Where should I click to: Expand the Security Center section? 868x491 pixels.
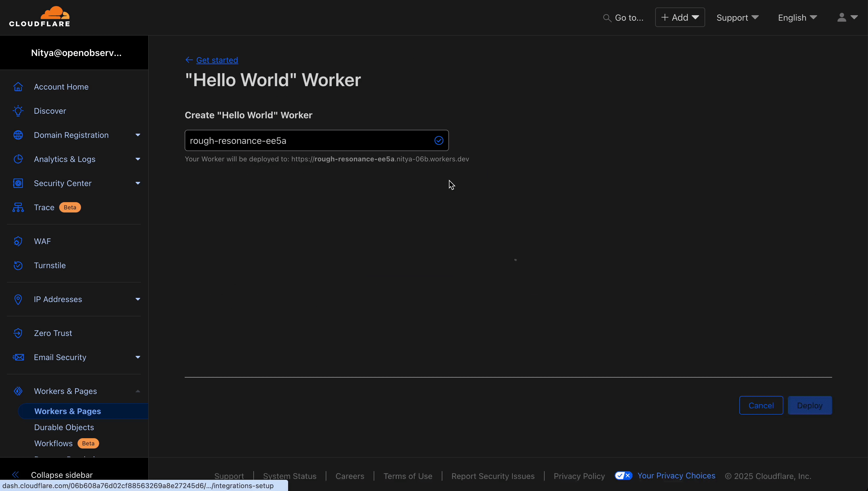(x=138, y=183)
